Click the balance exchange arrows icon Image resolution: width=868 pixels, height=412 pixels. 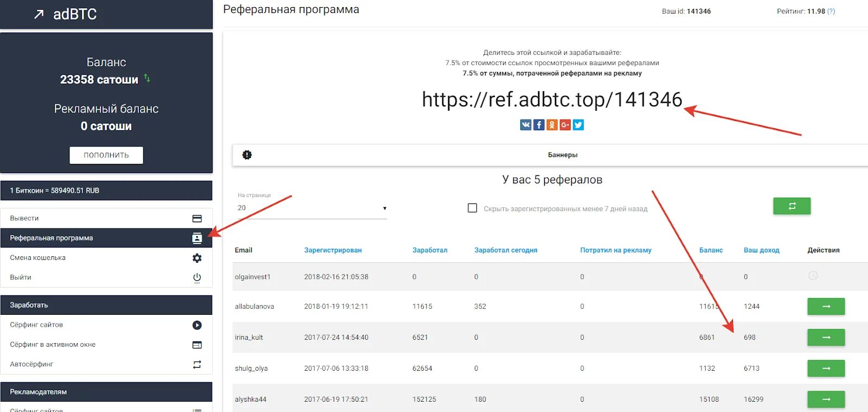pyautogui.click(x=147, y=78)
